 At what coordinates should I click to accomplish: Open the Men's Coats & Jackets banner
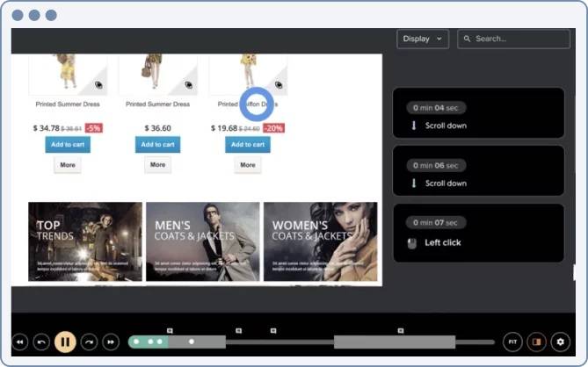(x=202, y=241)
